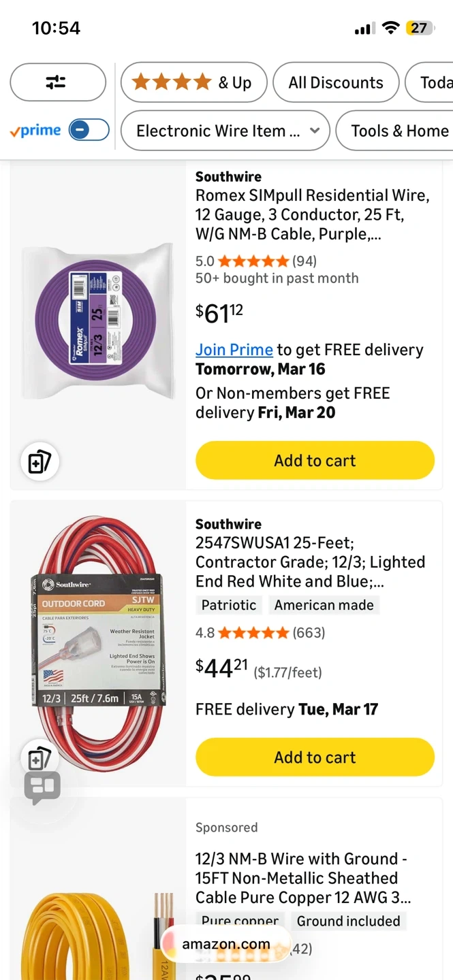Click the Join Prime link
The width and height of the screenshot is (453, 980).
tap(234, 350)
